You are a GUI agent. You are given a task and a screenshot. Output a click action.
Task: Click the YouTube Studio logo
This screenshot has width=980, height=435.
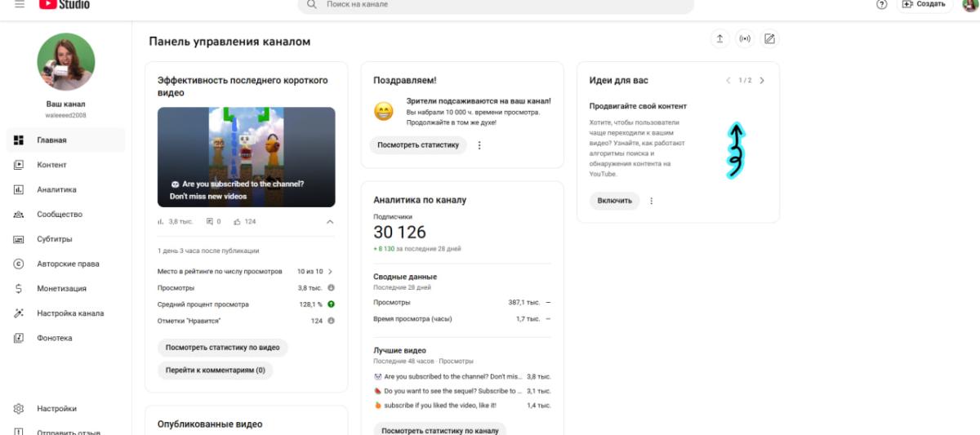pos(64,4)
